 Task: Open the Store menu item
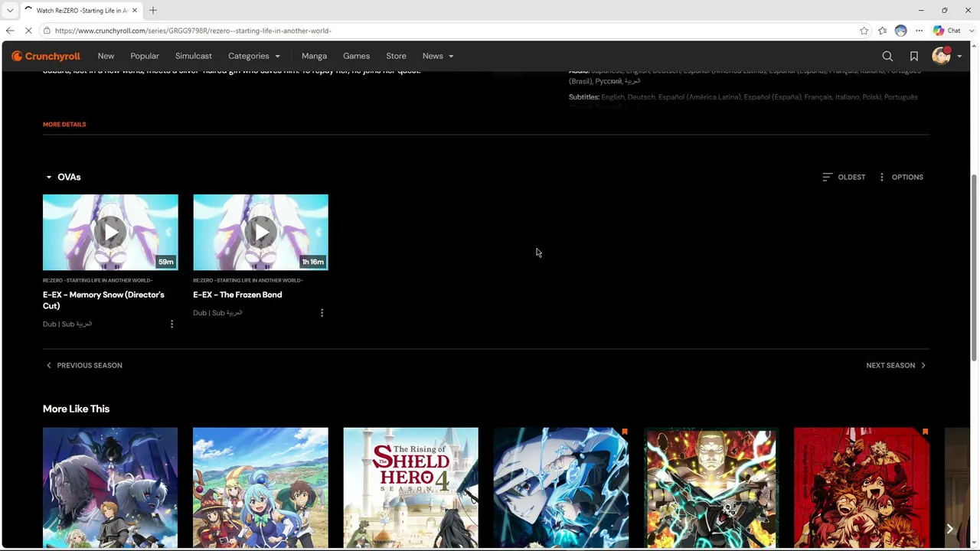pos(396,56)
